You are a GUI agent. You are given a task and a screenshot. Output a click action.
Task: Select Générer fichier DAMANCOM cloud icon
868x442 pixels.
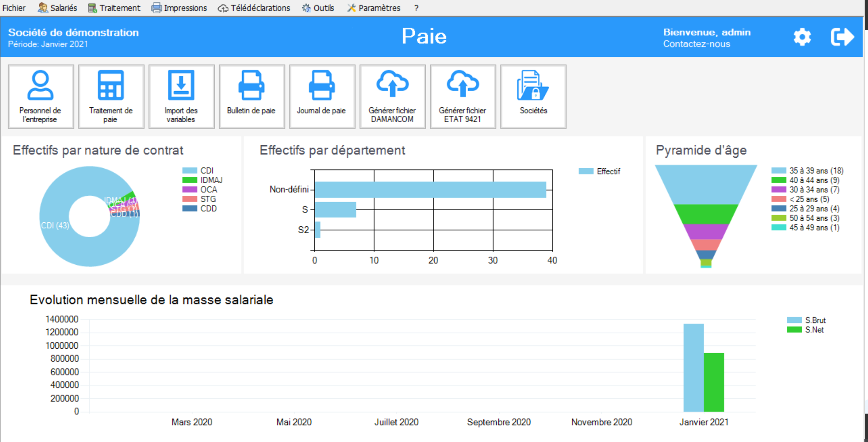coord(392,84)
